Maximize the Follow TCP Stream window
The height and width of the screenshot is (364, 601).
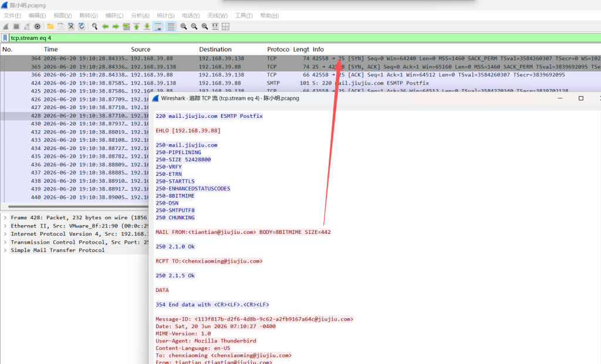pos(580,98)
